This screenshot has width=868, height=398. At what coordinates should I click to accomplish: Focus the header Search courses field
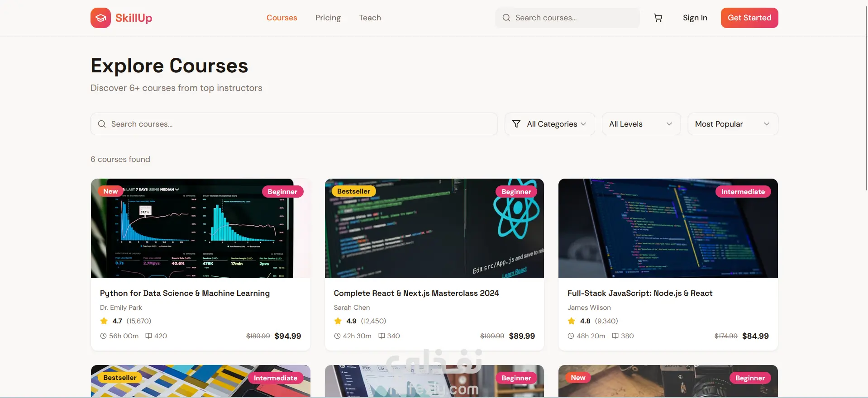pyautogui.click(x=568, y=18)
